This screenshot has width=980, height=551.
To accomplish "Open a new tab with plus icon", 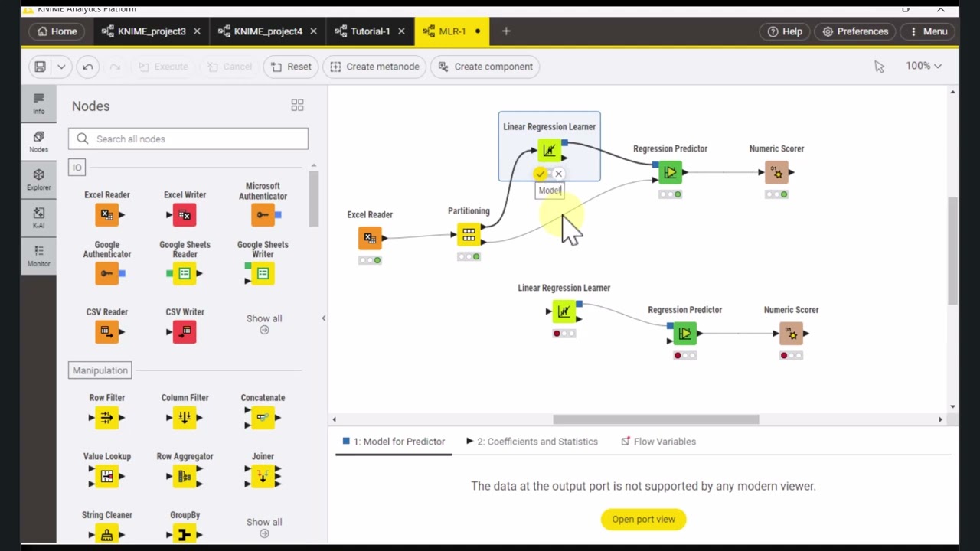I will 506,31.
